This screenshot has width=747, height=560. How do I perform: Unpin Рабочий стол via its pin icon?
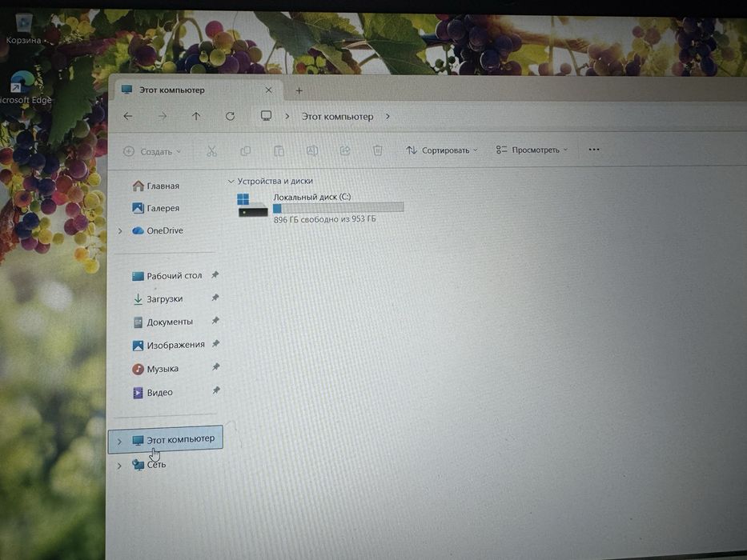point(215,274)
